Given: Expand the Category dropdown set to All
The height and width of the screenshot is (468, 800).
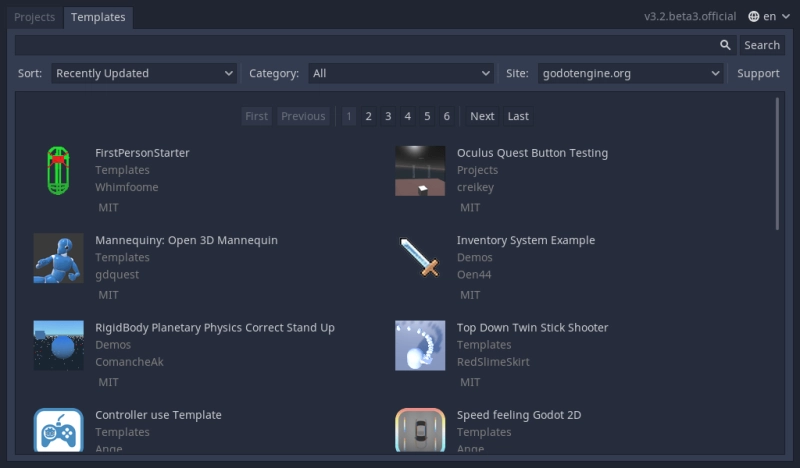Looking at the screenshot, I should coord(401,73).
